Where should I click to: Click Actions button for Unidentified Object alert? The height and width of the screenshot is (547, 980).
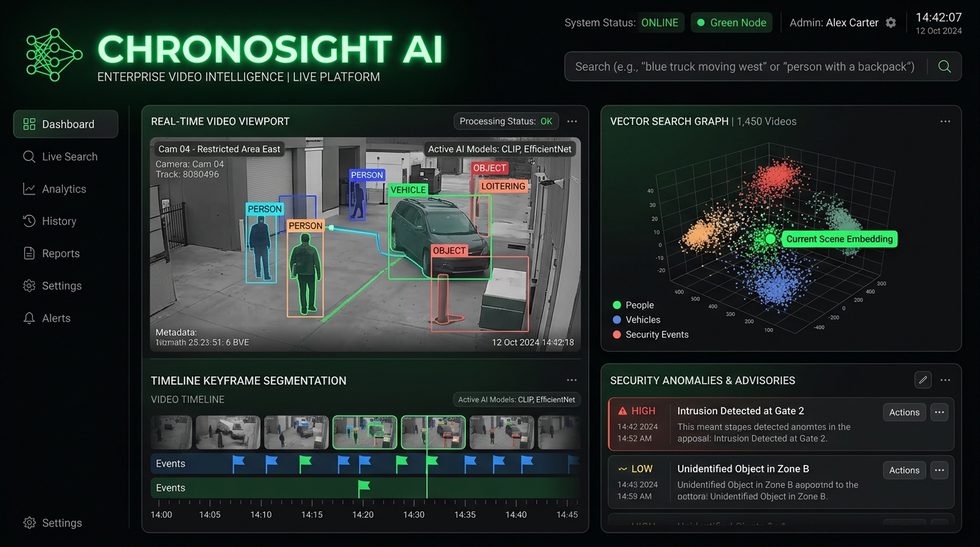pos(905,470)
